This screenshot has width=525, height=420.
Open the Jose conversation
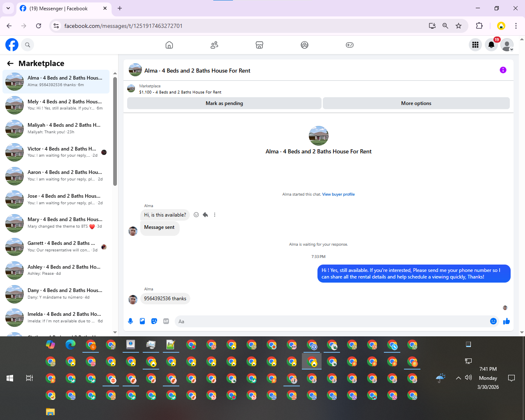[x=56, y=200]
